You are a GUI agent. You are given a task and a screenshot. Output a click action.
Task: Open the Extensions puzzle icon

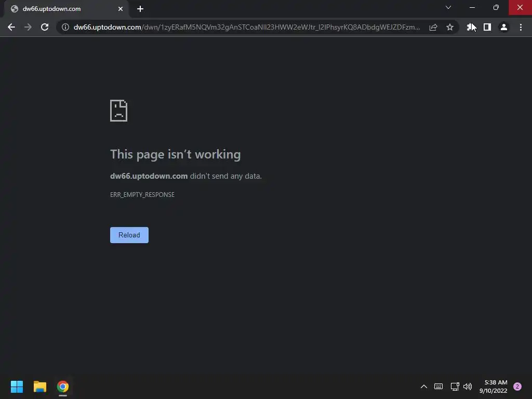[471, 27]
